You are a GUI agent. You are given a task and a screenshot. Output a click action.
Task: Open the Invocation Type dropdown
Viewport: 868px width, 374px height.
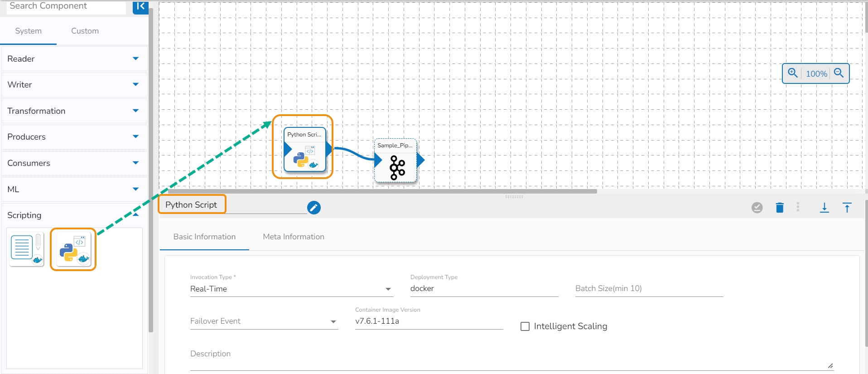[291, 289]
